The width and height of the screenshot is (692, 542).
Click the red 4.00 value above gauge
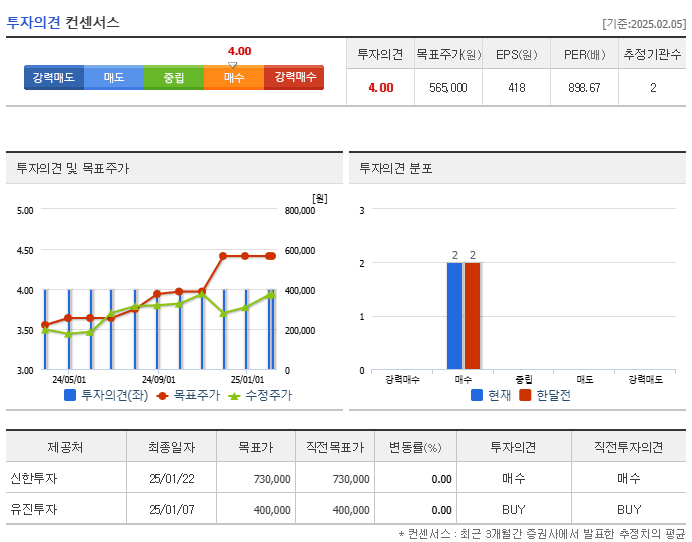click(240, 51)
